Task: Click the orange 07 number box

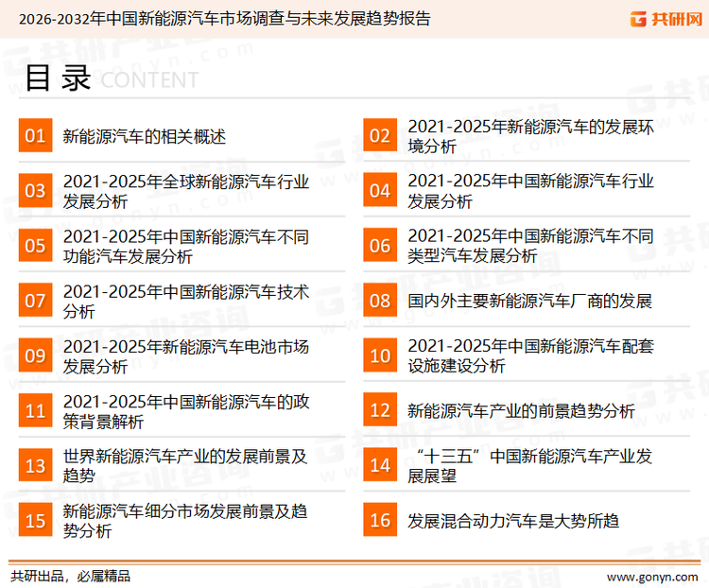Action: [35, 301]
